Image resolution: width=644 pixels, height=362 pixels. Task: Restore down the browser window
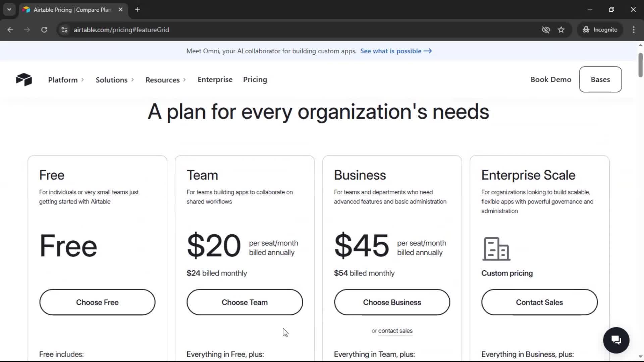611,9
